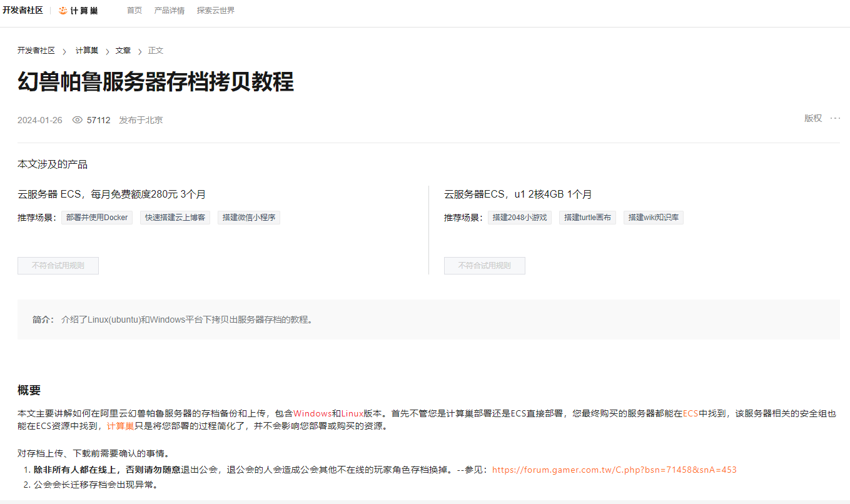Go to 首页 in the top navigation
Screen dimensions: 850x504
(x=134, y=11)
